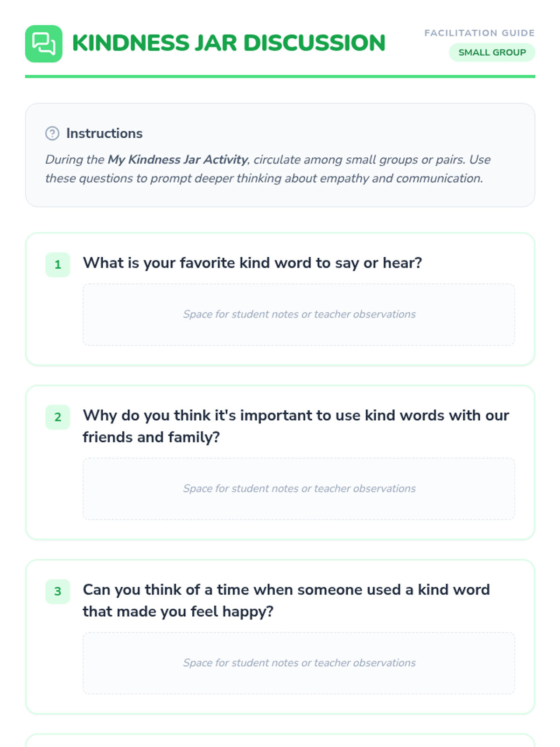Click the Instructions question mark icon
The image size is (560, 747).
[x=52, y=134]
